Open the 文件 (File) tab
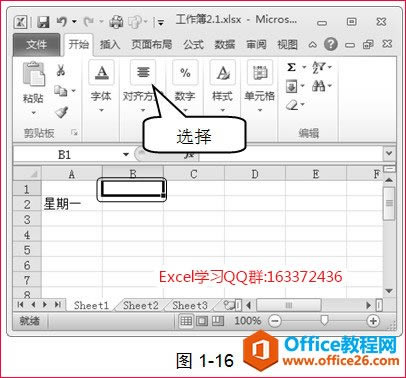The width and height of the screenshot is (406, 378). 37,44
